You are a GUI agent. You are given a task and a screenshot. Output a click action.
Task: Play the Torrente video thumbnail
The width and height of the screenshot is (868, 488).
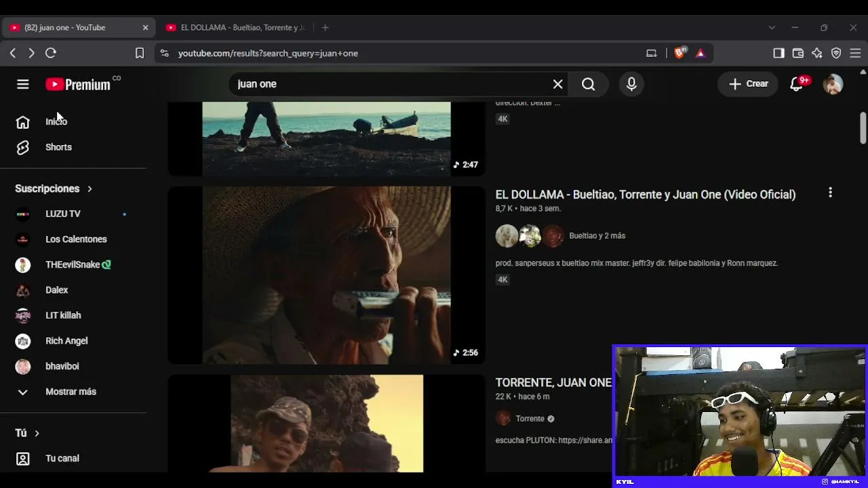326,424
